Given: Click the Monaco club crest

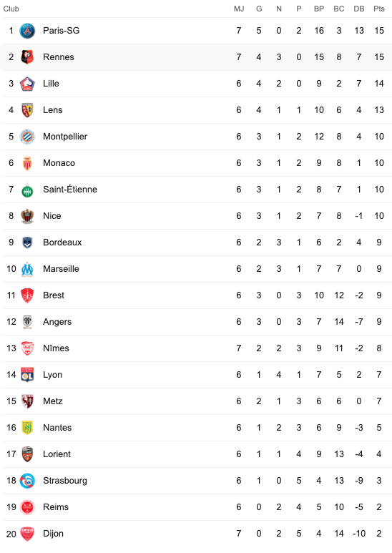Looking at the screenshot, I should pos(27,163).
